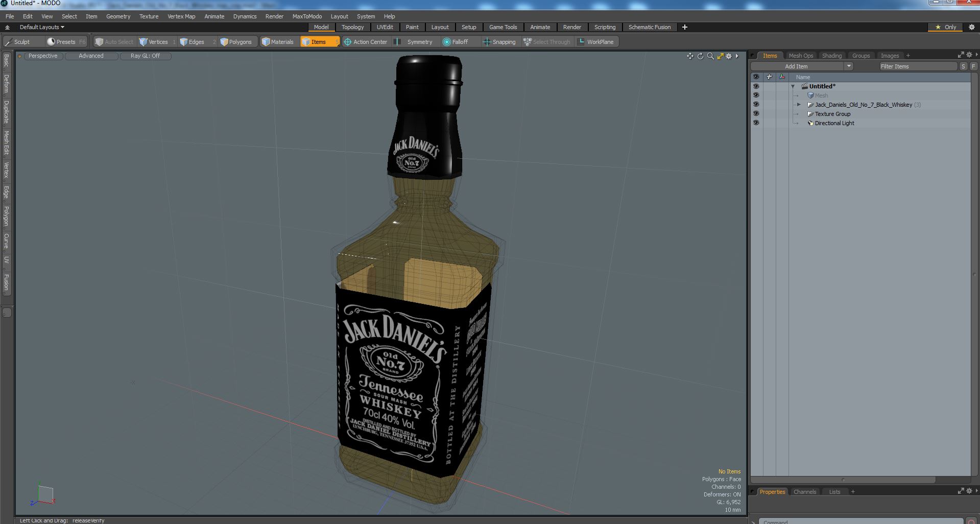This screenshot has width=980, height=524.
Task: Expand the Items panel to full size
Action: [961, 55]
